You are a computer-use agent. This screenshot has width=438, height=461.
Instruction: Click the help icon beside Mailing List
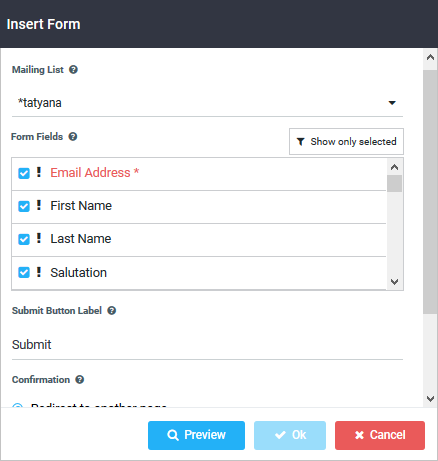pyautogui.click(x=73, y=70)
